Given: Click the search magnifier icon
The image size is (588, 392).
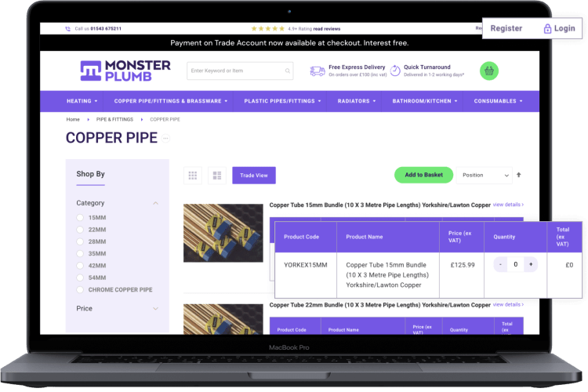Looking at the screenshot, I should [x=287, y=71].
